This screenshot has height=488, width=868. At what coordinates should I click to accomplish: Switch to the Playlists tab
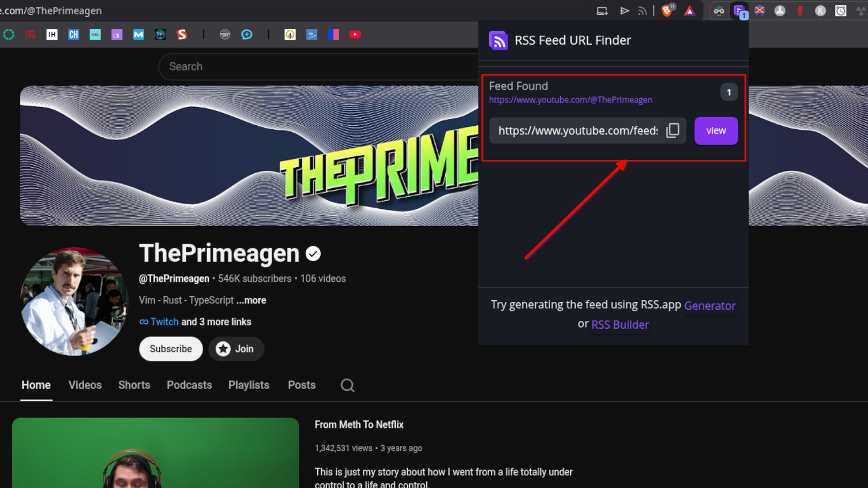pyautogui.click(x=249, y=385)
